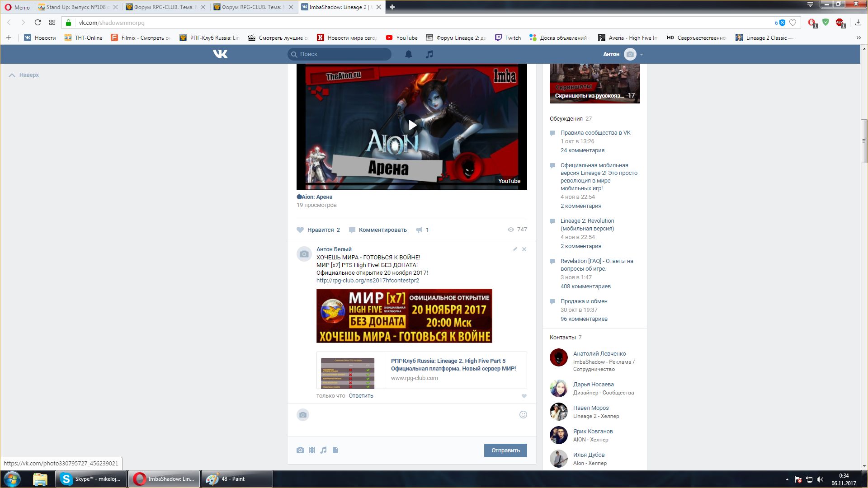Click green shield extension icon
The width and height of the screenshot is (868, 488).
click(826, 22)
